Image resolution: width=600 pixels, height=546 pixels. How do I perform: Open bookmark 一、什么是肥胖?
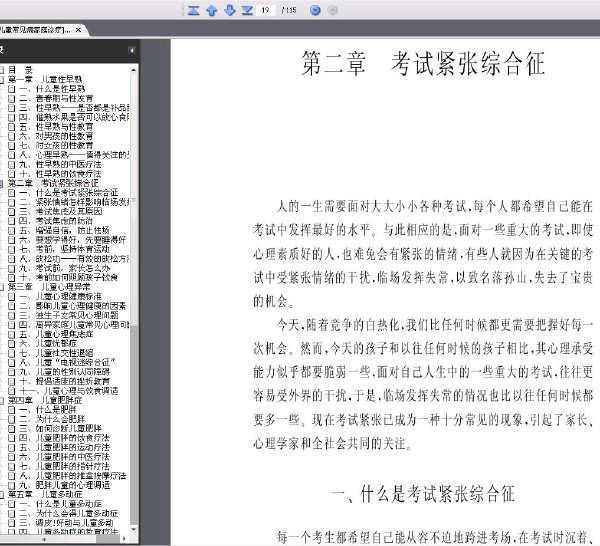(x=48, y=409)
